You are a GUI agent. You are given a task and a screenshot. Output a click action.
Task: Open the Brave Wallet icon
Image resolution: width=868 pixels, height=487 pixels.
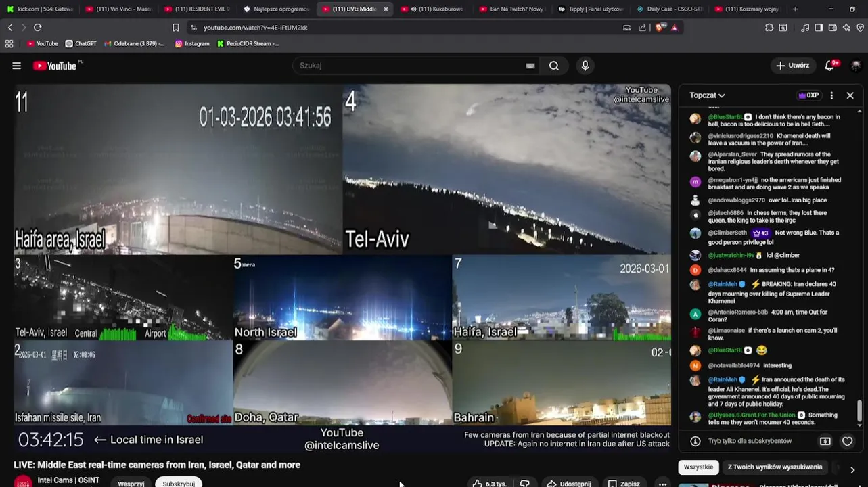[x=833, y=28]
